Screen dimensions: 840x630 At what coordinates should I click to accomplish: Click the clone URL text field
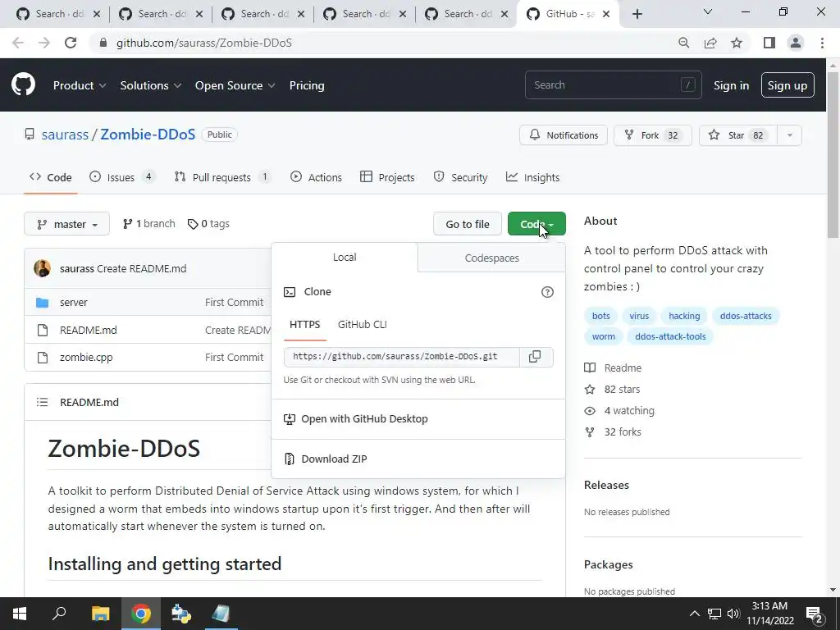(402, 357)
